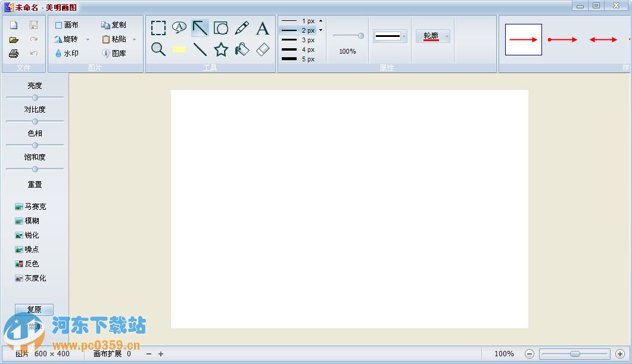This screenshot has width=632, height=364.
Task: Click the zoom in plus circle
Action: click(x=620, y=354)
